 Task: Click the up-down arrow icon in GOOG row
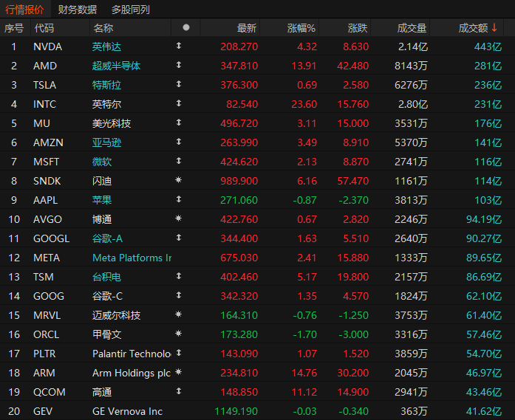179,295
